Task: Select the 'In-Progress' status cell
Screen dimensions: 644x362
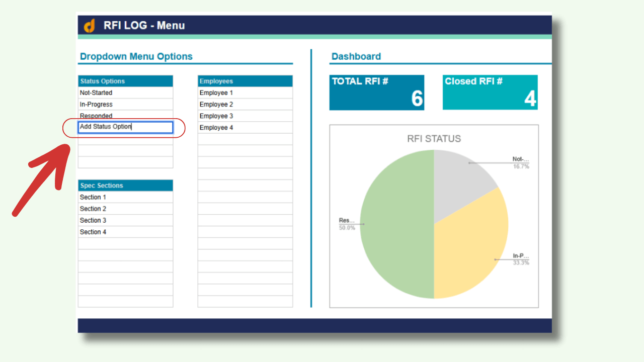Action: [126, 105]
